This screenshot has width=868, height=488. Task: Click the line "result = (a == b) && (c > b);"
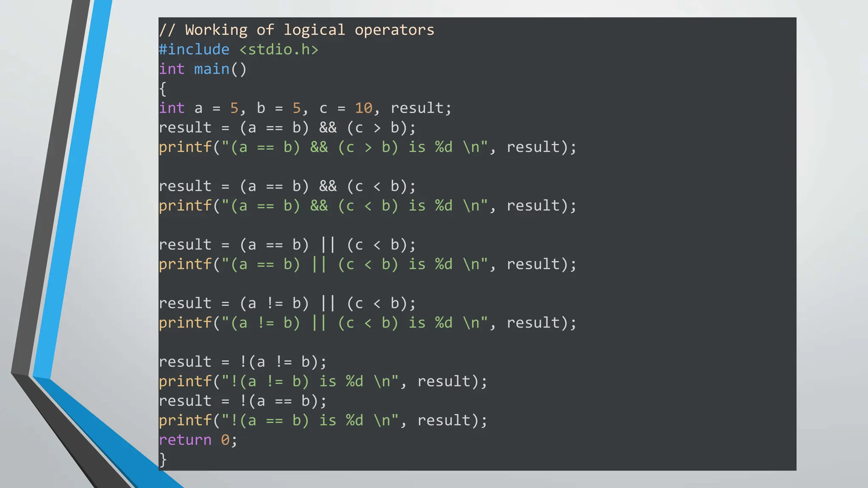[x=288, y=128]
